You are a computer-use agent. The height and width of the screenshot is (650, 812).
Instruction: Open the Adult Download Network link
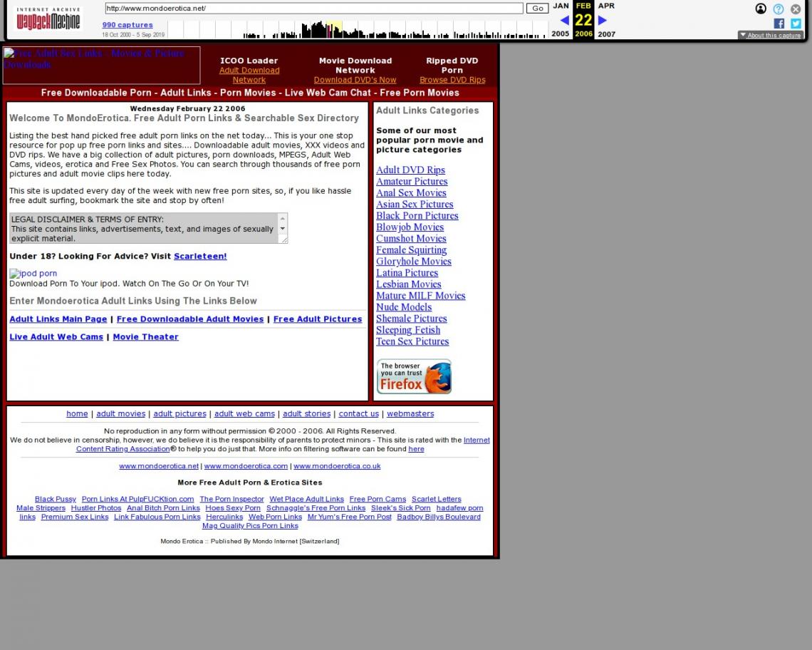pos(249,75)
